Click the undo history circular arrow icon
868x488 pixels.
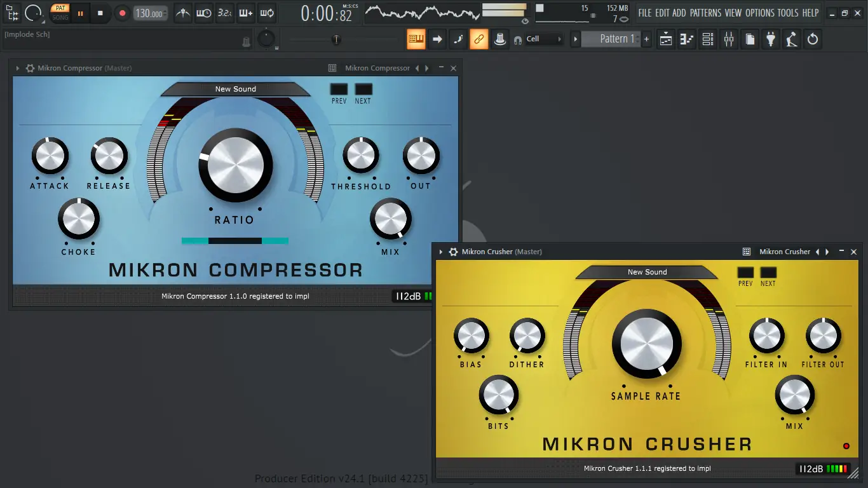tap(813, 39)
